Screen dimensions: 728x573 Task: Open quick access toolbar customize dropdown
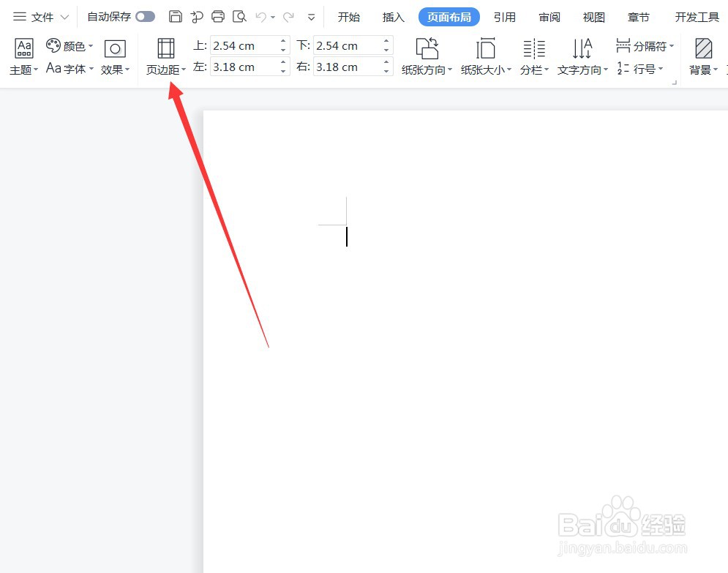[x=311, y=18]
